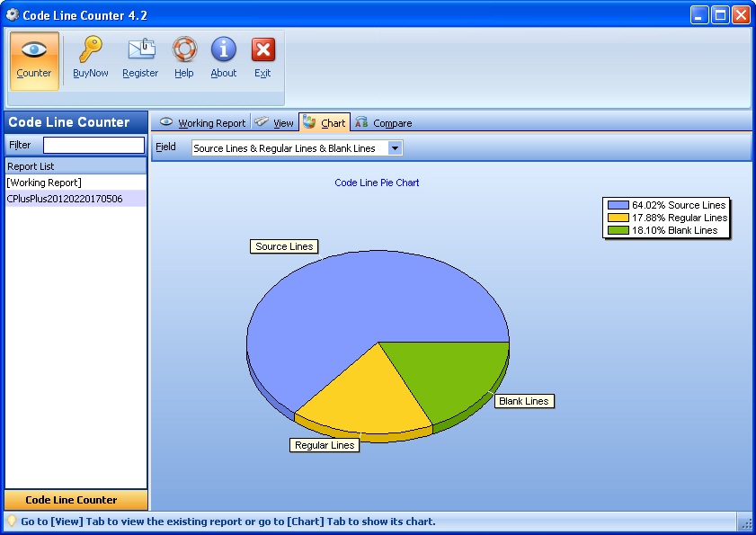756x535 pixels.
Task: Select [Working Report] in the report list
Action: 44,183
